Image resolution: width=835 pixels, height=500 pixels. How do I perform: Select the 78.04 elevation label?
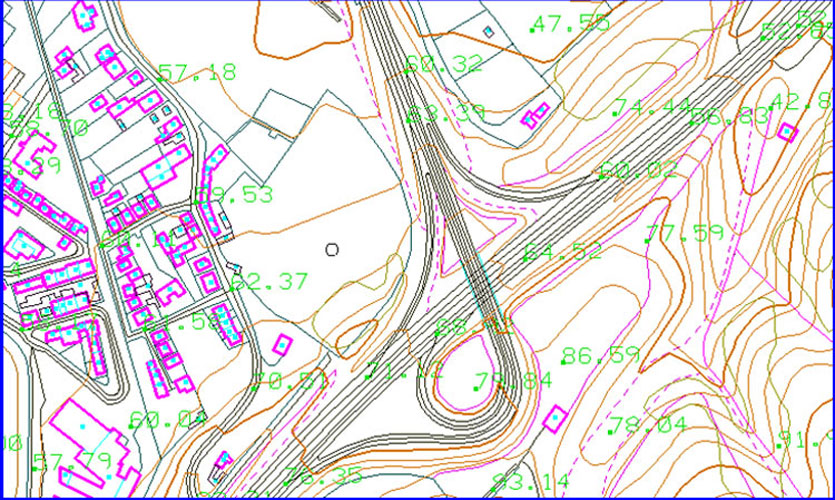(x=648, y=425)
